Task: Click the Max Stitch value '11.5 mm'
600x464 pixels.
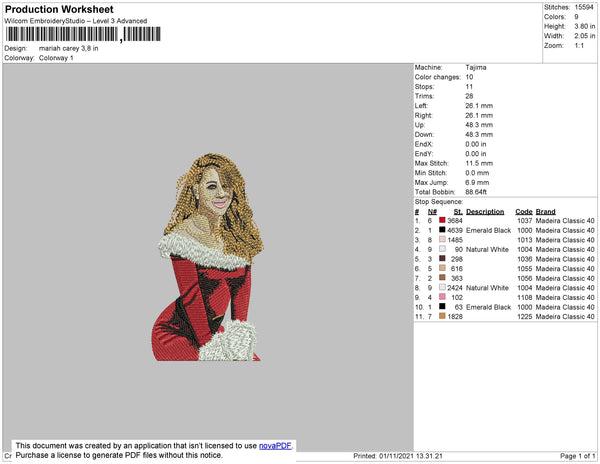Action: (479, 163)
